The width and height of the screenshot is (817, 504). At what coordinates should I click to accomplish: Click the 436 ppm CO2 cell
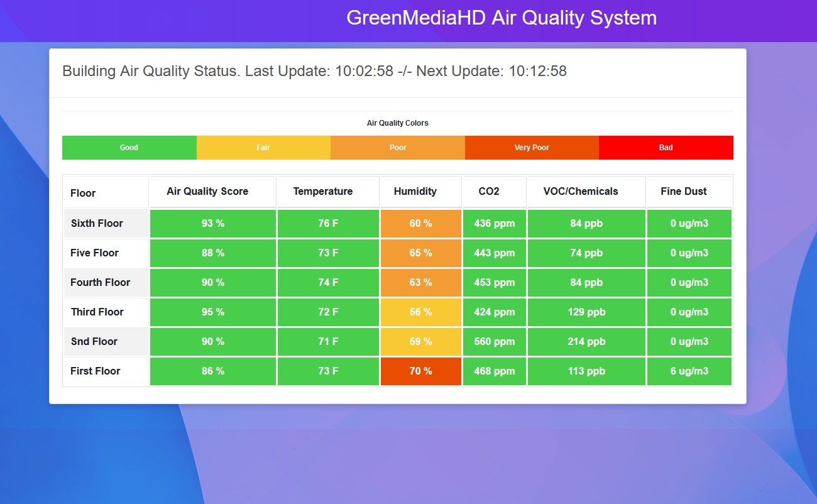point(495,224)
